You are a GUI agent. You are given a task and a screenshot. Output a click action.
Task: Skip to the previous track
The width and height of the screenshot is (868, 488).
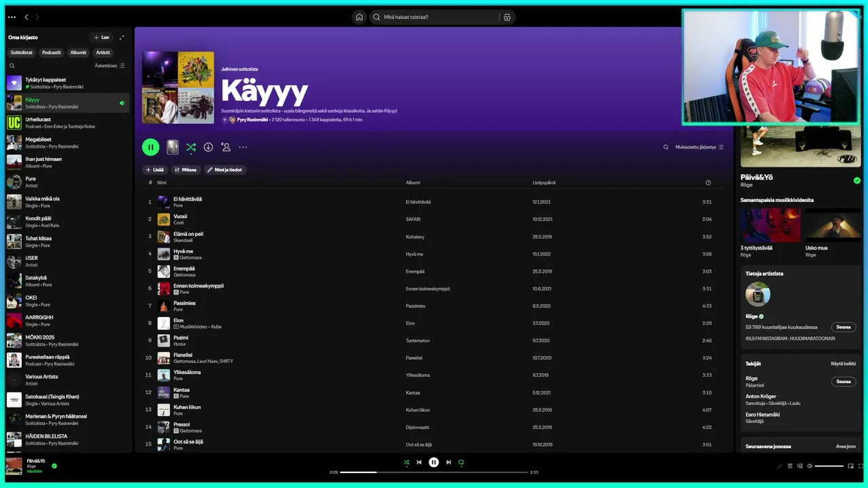click(x=419, y=462)
